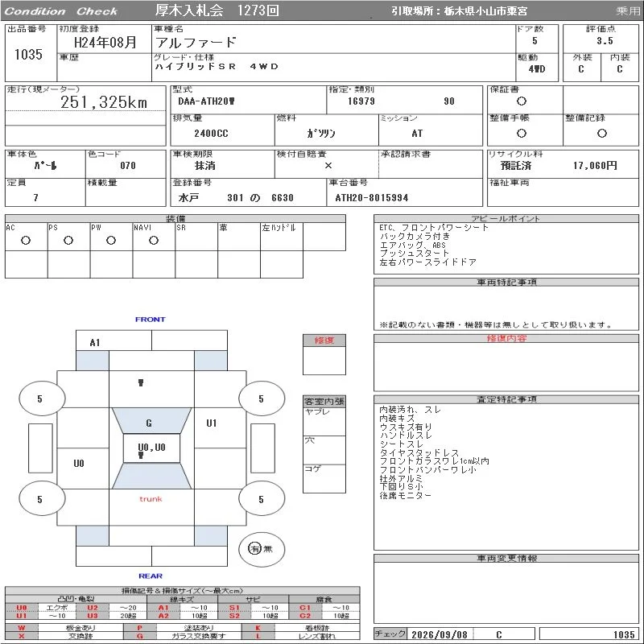
Task: Click the A1 mark on front bumper
Action: [95, 343]
